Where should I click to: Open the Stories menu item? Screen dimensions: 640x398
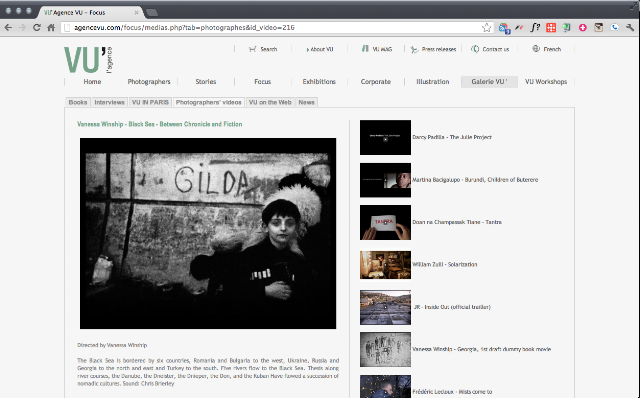coord(206,82)
